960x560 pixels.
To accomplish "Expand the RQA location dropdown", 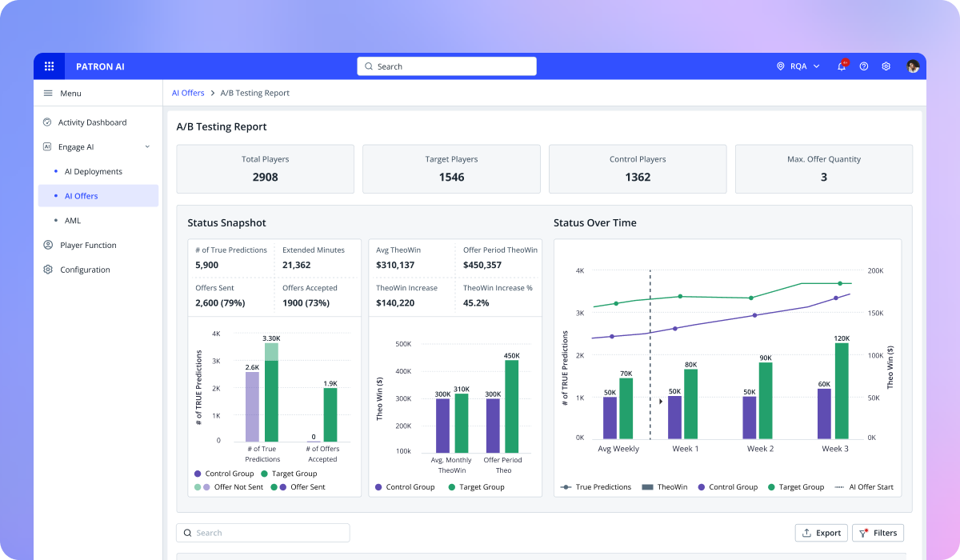I will pyautogui.click(x=817, y=66).
